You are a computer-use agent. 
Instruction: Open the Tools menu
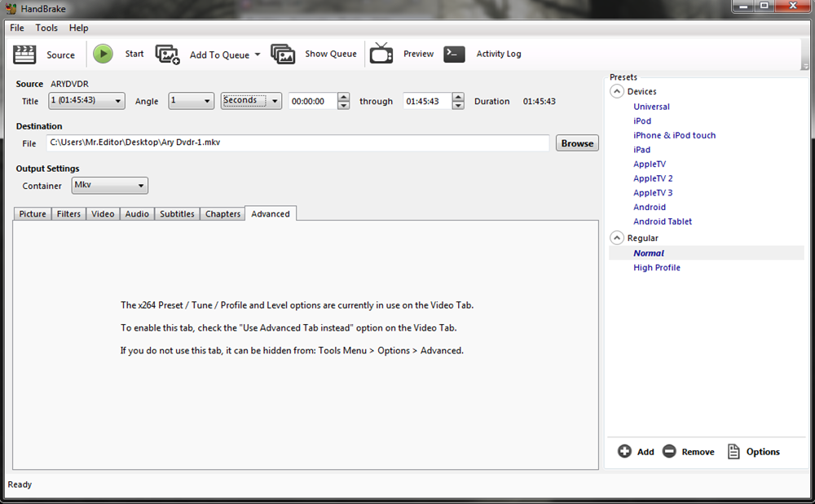pyautogui.click(x=46, y=28)
